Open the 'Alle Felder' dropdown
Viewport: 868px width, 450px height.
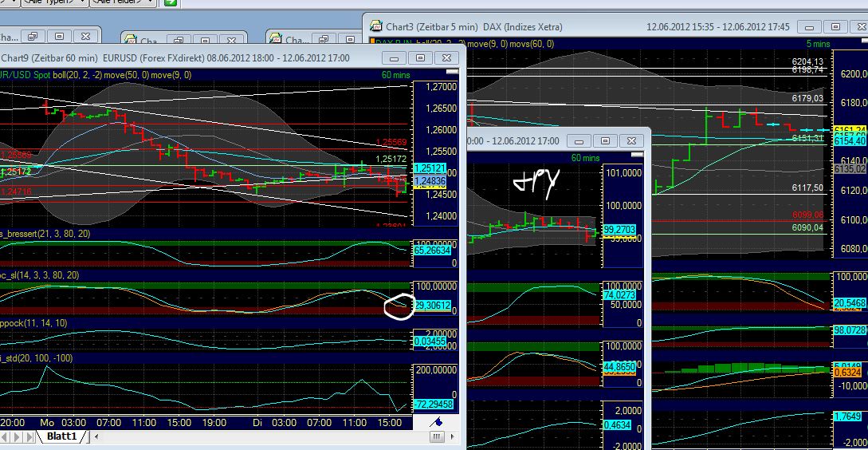point(123,2)
